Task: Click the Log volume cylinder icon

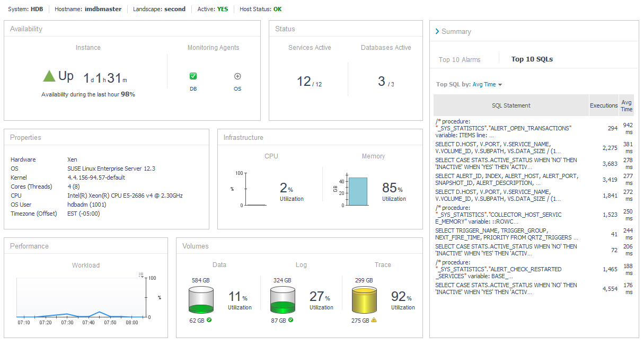Action: pyautogui.click(x=283, y=300)
